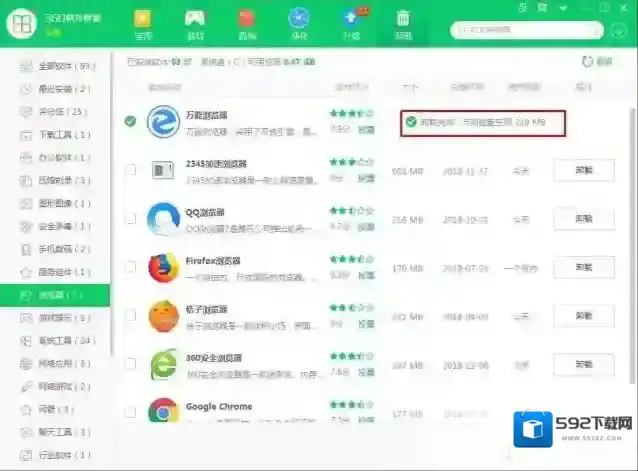Image resolution: width=638 pixels, height=471 pixels.
Task: Click the Google Chrome icon in list
Action: point(161,412)
